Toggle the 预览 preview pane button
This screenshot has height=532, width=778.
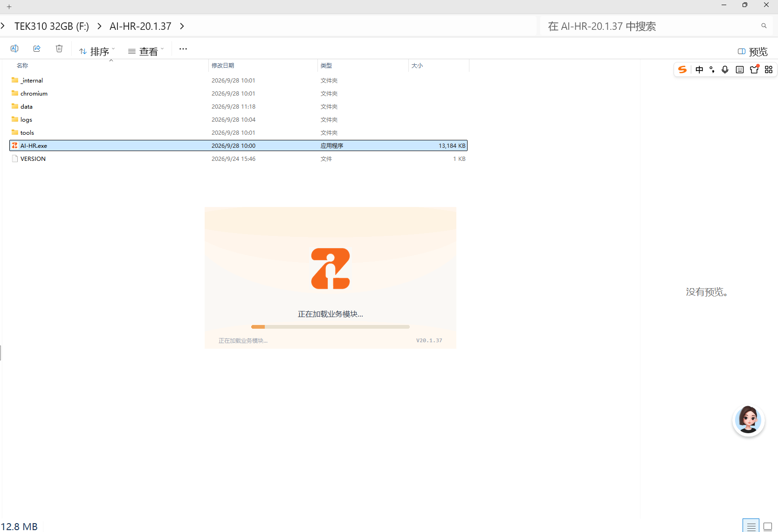click(752, 51)
